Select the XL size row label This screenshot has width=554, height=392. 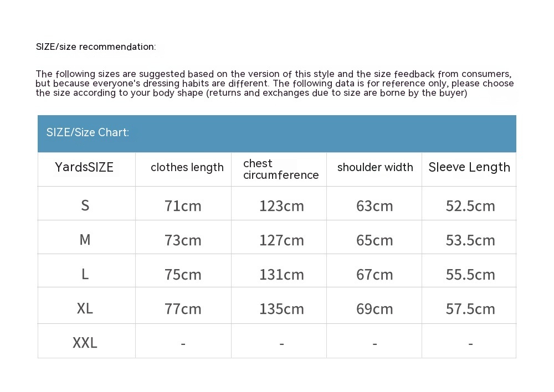click(x=85, y=308)
